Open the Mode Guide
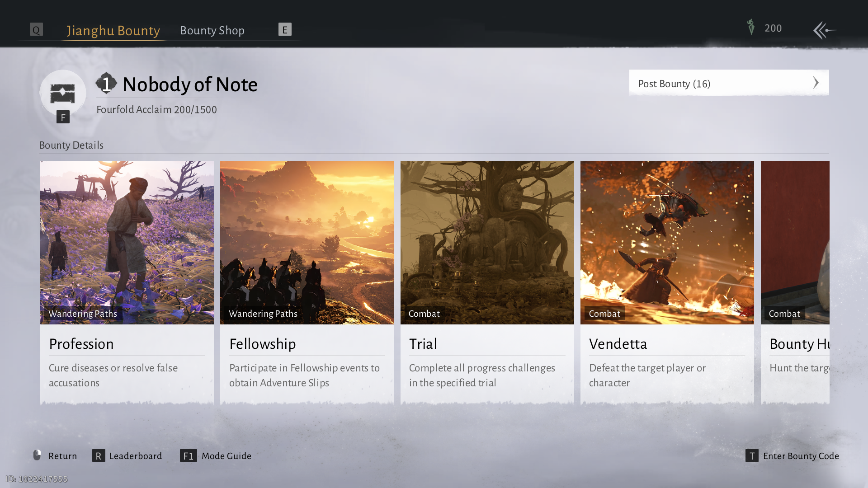The width and height of the screenshot is (868, 488). pos(226,456)
